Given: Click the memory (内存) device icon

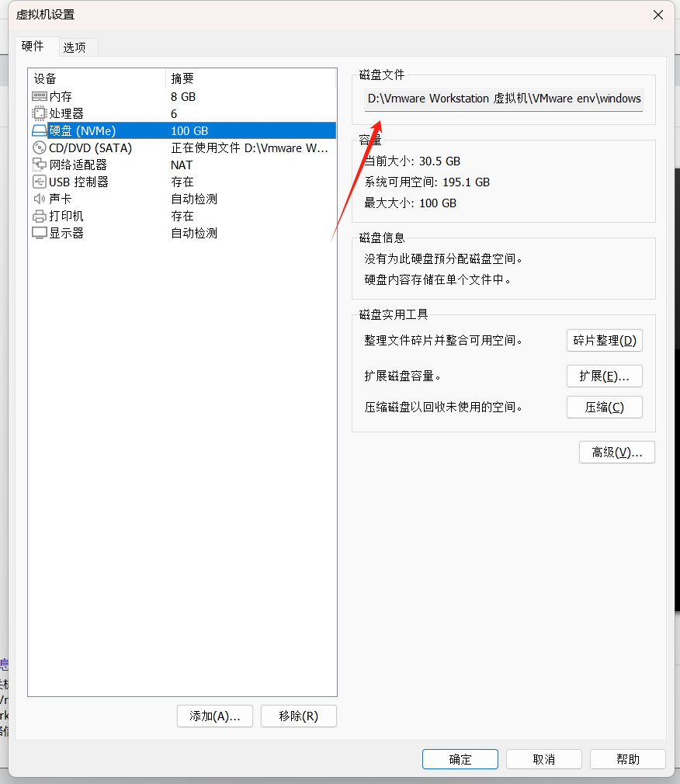Looking at the screenshot, I should click(40, 96).
